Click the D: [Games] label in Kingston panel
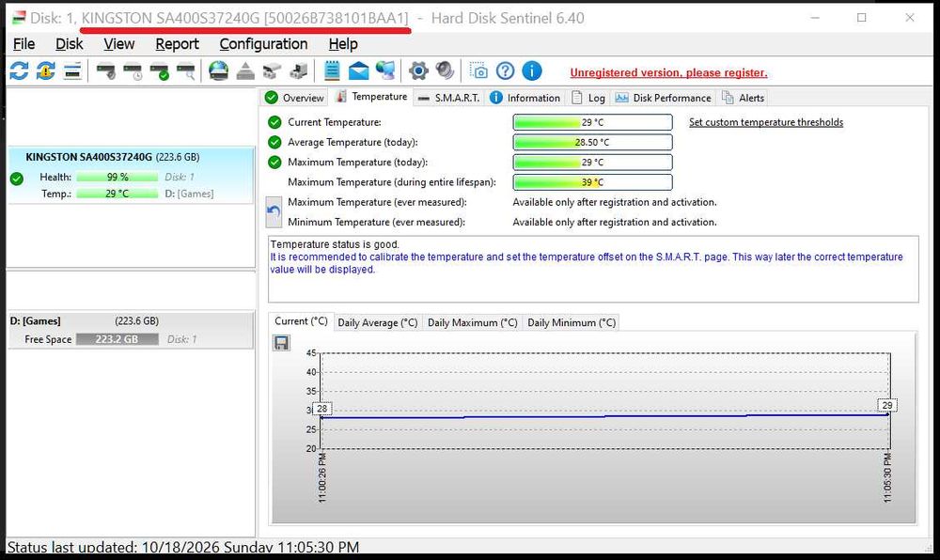Screen dimensions: 940x560 [x=189, y=194]
